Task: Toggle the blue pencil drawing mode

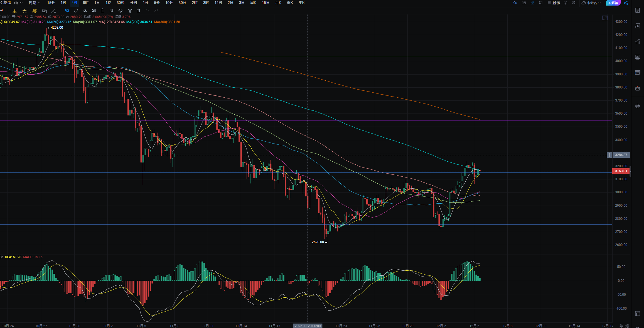Action: tap(532, 3)
